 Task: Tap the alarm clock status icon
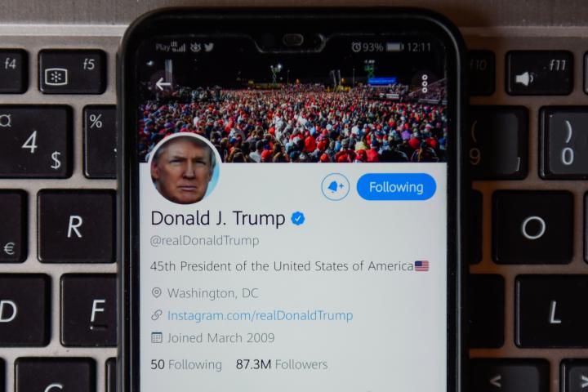click(x=356, y=47)
